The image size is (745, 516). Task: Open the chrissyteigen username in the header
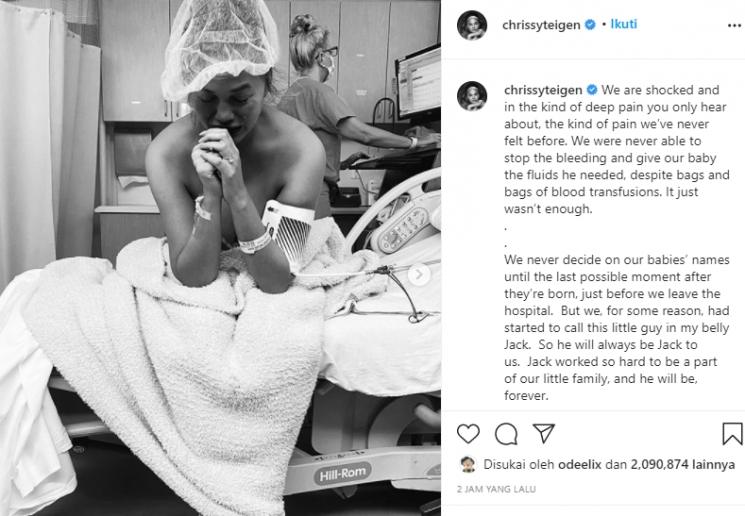point(541,25)
